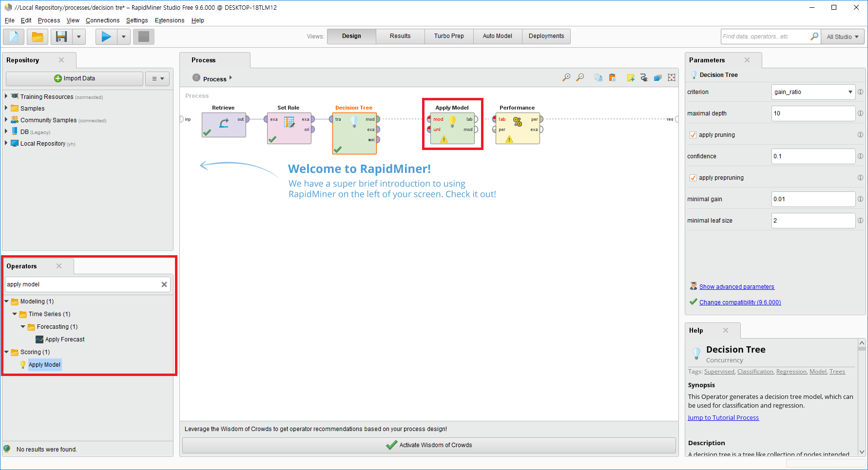The image size is (868, 470).
Task: Click the global search input field
Action: [x=765, y=37]
